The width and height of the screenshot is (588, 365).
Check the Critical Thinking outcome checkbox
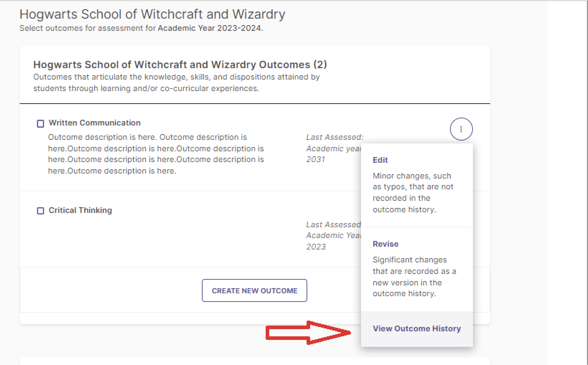pyautogui.click(x=41, y=211)
